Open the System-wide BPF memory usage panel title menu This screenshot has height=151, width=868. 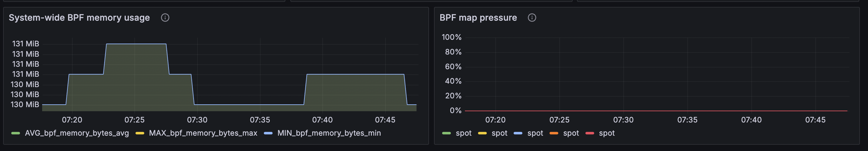pos(79,18)
